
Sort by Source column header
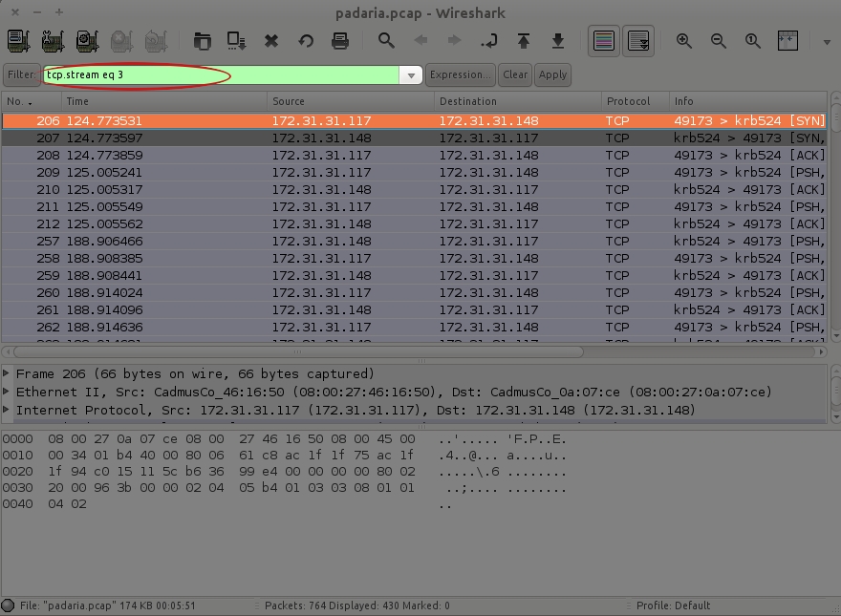pos(350,101)
